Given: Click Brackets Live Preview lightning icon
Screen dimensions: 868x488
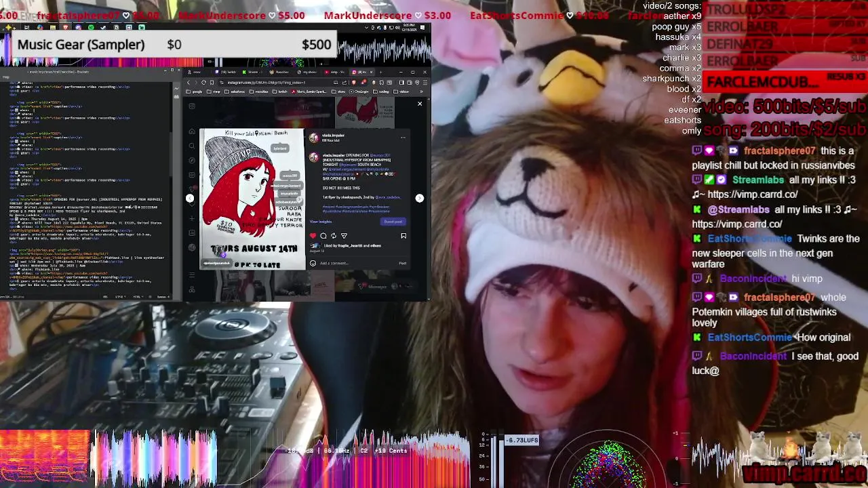Looking at the screenshot, I should coord(176,89).
